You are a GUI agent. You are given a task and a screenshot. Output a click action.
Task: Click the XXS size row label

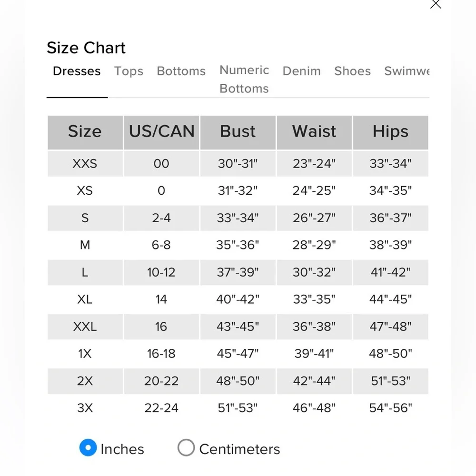pos(85,164)
